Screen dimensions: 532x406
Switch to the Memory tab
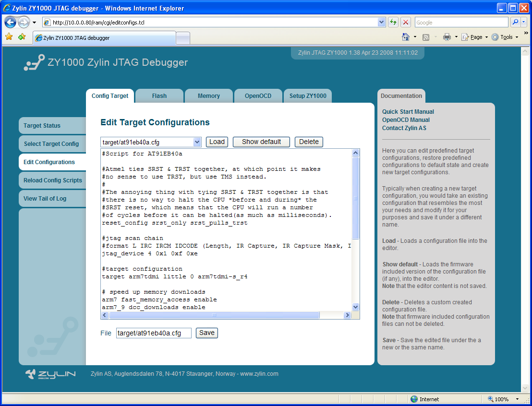click(x=209, y=96)
